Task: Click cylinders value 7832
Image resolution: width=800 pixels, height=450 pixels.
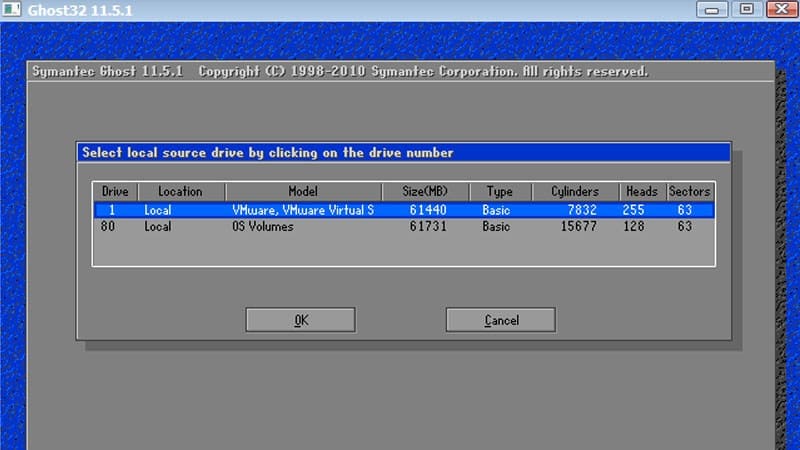Action: point(582,210)
